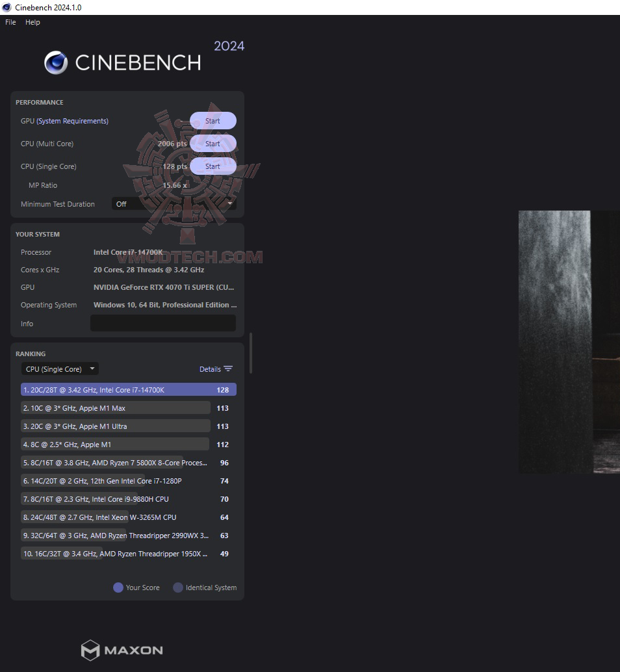Image resolution: width=620 pixels, height=672 pixels.
Task: Start the CPU Multi Core test
Action: click(213, 144)
